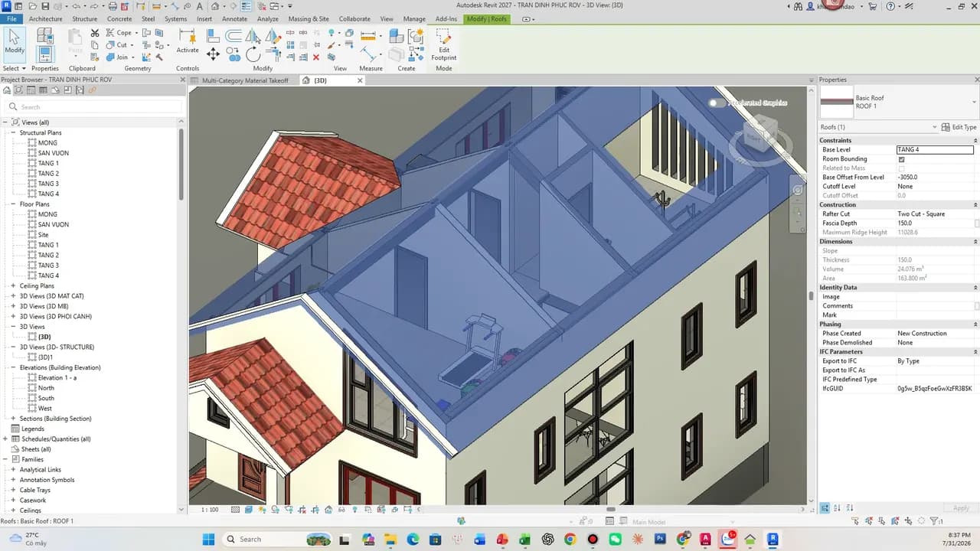The width and height of the screenshot is (980, 551).
Task: Click the Visual Style cube icon in view control bar
Action: tap(249, 510)
